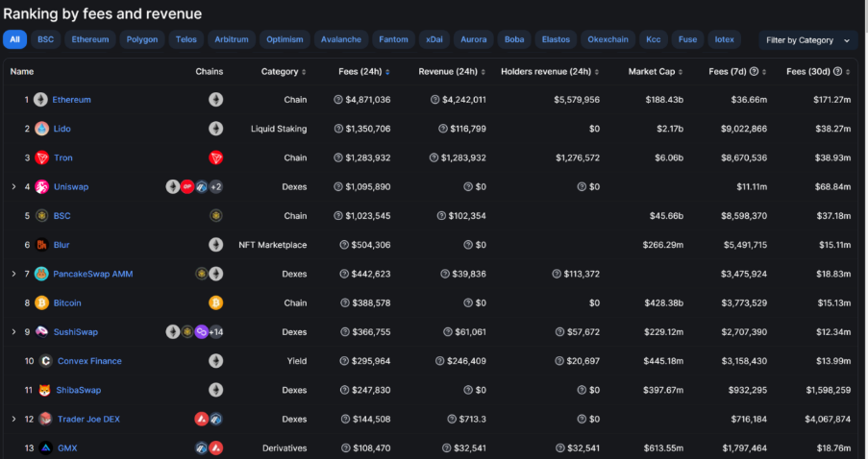Select the Avalanche chain tab
The width and height of the screenshot is (868, 459).
(341, 39)
